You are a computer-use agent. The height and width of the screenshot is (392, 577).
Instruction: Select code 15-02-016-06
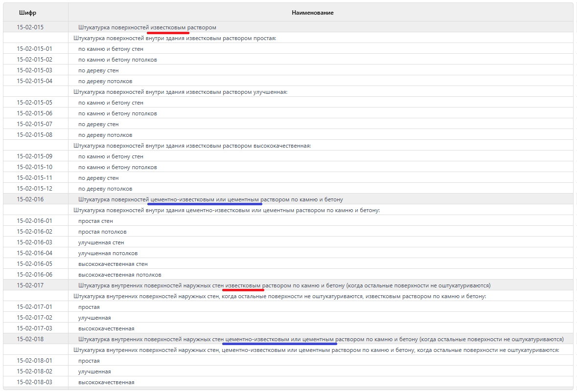[x=35, y=274]
